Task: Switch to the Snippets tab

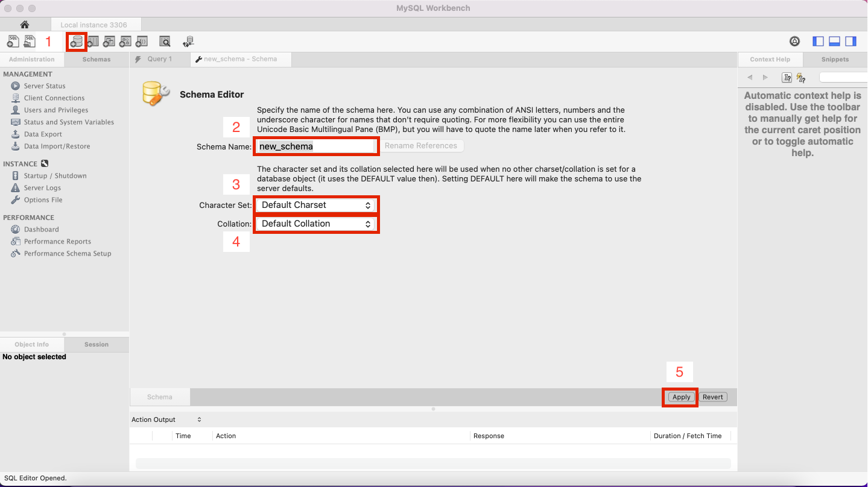Action: click(x=835, y=59)
